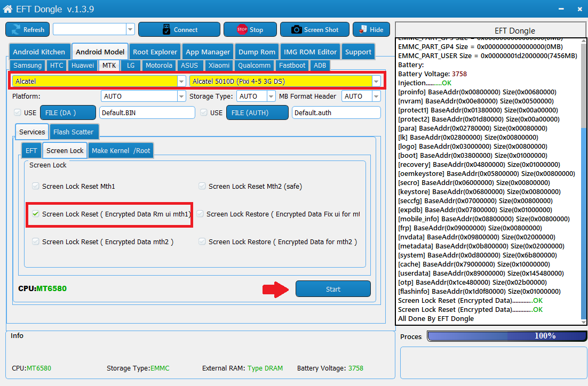Toggle USE checkbox beside FILE (DA)
Screen dimensions: 588x386
click(x=17, y=112)
